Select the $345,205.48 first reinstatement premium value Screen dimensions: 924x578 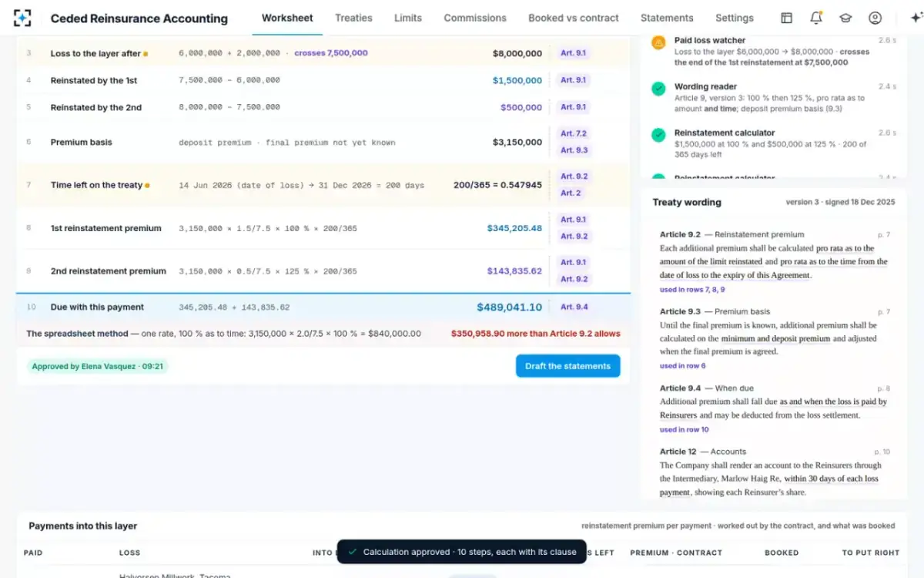point(514,228)
